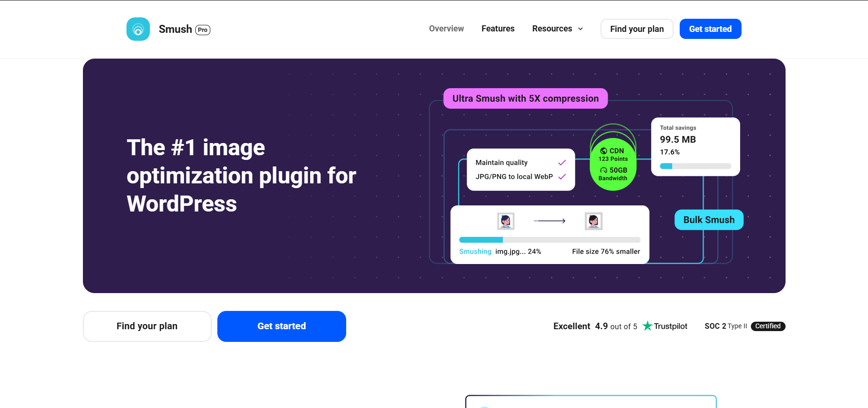Click the Excellent 4.9 out of 5 rating
The image size is (868, 408).
tap(595, 326)
